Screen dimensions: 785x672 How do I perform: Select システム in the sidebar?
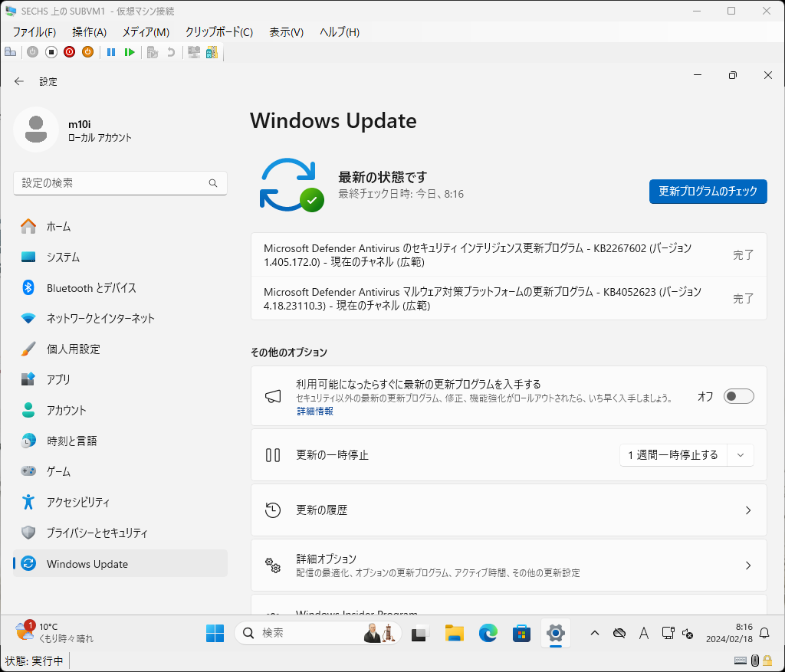pos(120,257)
